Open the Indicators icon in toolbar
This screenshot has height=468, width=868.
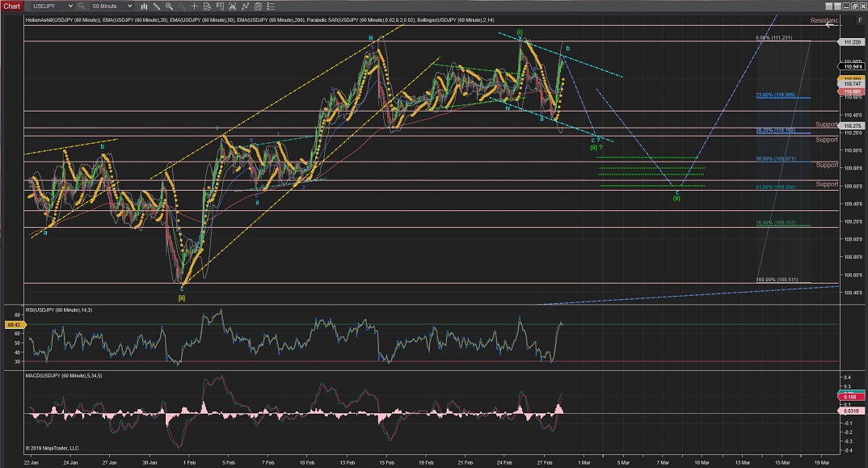coord(244,6)
